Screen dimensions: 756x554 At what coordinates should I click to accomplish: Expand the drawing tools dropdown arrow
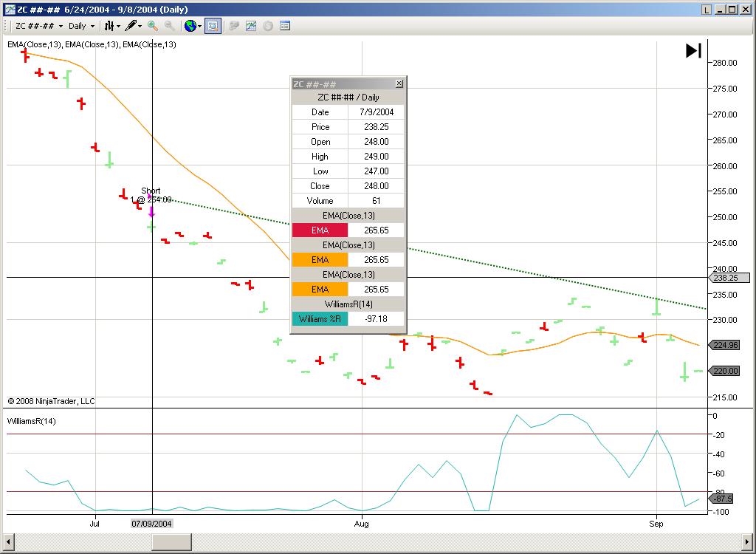pos(140,26)
